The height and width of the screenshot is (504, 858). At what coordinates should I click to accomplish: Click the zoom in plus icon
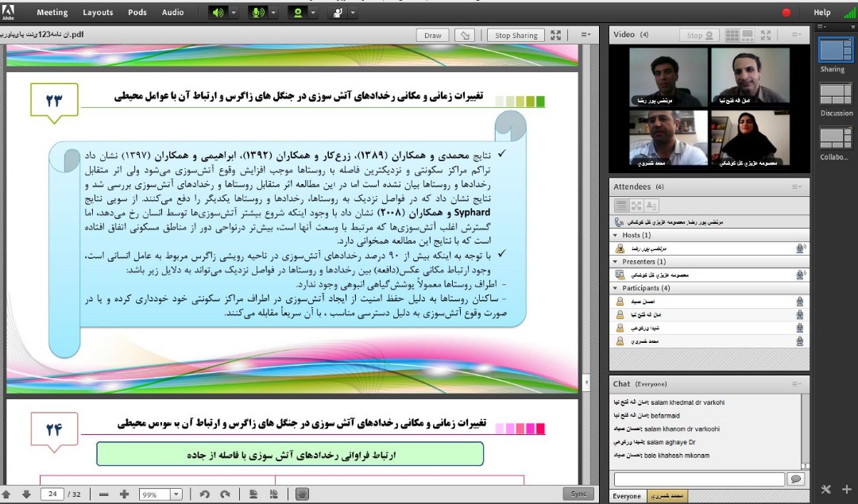(x=124, y=494)
